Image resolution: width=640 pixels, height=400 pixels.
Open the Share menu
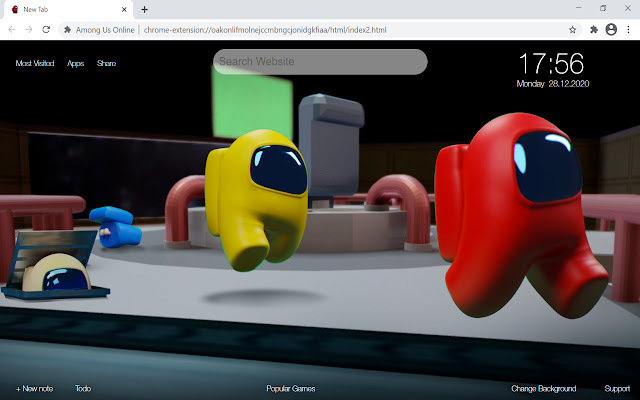tap(107, 63)
